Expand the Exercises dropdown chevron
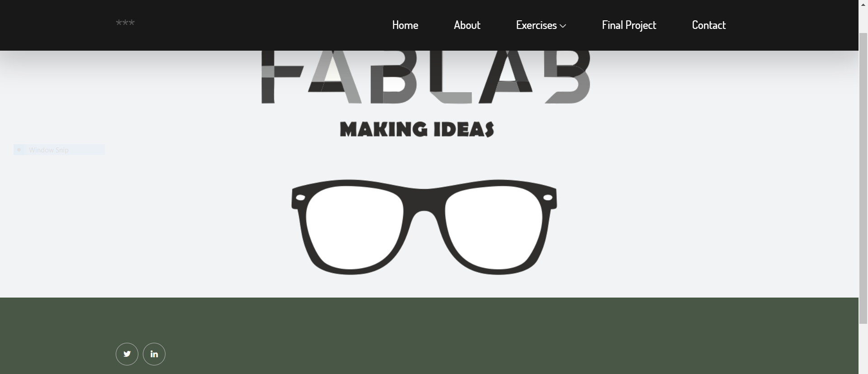Viewport: 868px width, 374px height. point(563,26)
